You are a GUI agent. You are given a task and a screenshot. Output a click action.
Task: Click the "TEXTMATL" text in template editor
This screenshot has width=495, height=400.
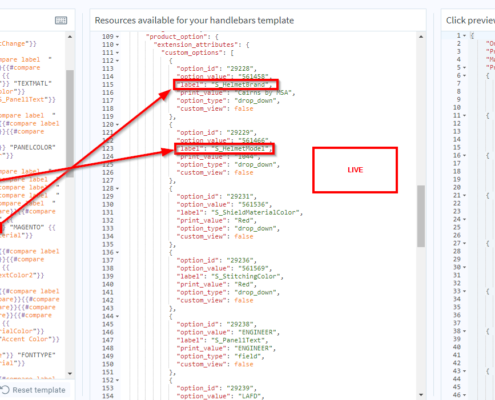point(32,84)
